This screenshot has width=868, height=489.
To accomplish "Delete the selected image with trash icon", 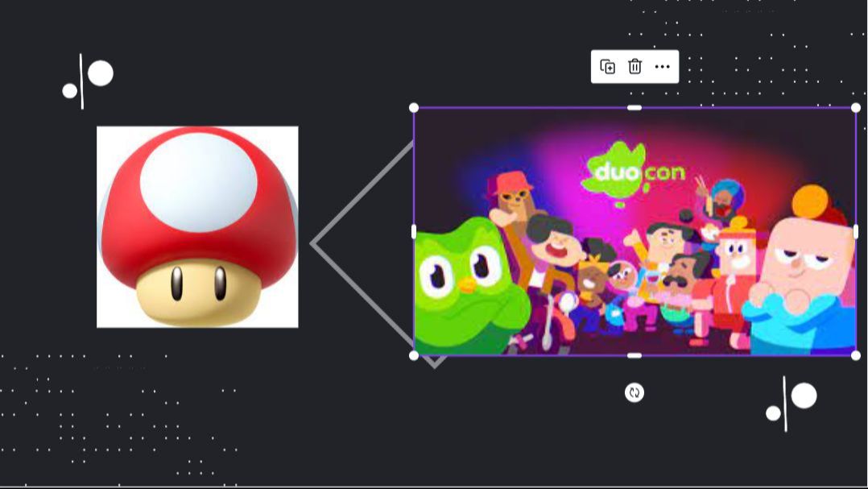I will (x=635, y=66).
